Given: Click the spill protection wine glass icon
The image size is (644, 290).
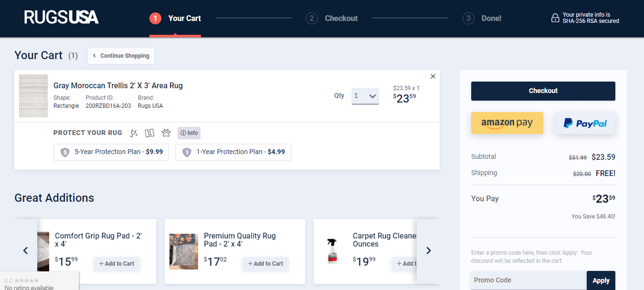Looking at the screenshot, I should click(x=134, y=133).
